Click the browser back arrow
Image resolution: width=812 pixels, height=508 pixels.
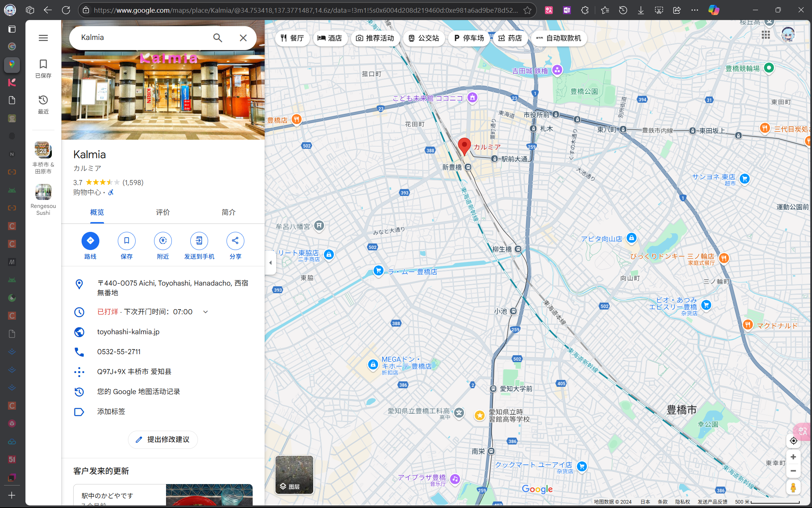pos(48,10)
